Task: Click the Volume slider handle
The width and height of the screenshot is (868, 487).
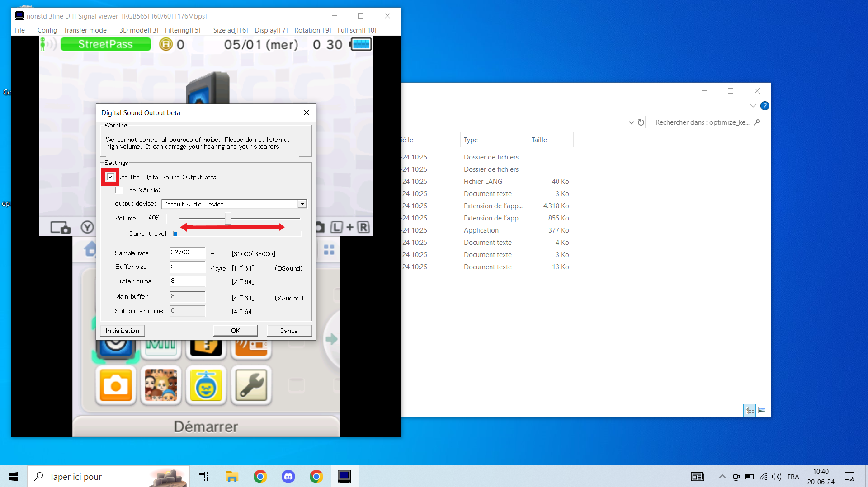Action: click(x=228, y=219)
